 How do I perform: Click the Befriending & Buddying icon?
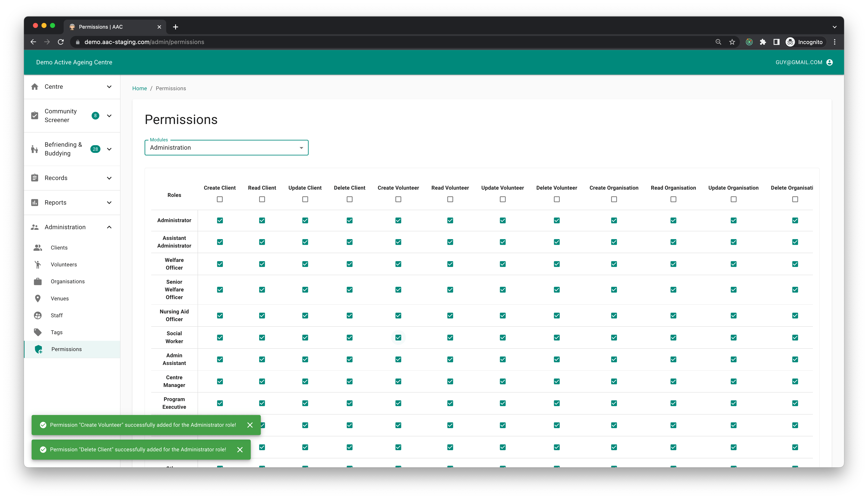pyautogui.click(x=35, y=149)
